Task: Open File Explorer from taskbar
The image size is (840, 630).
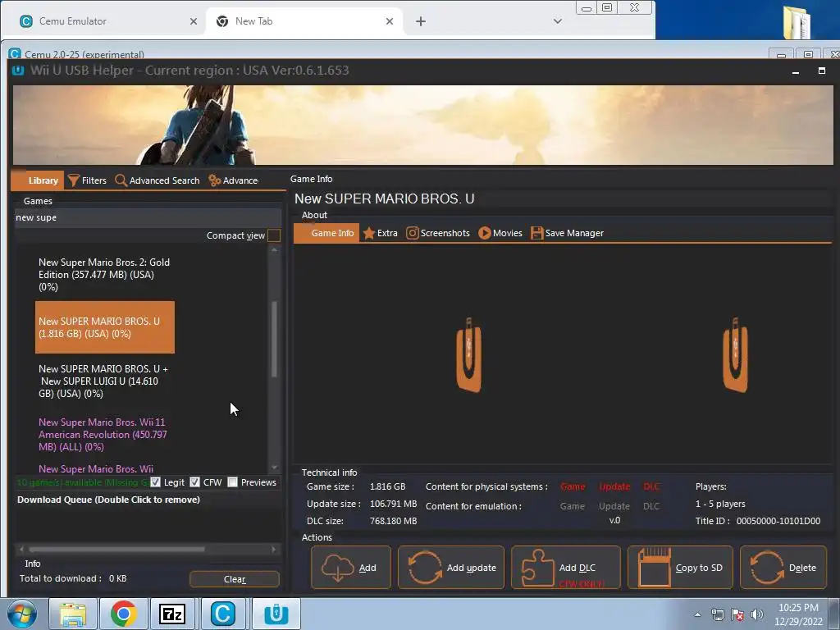Action: 73,614
